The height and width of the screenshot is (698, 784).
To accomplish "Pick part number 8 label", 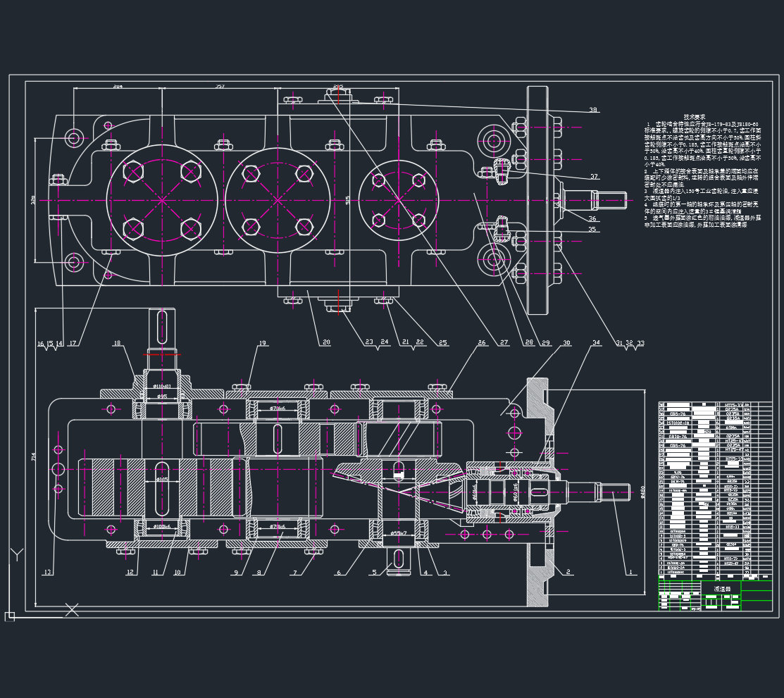I will 259,573.
